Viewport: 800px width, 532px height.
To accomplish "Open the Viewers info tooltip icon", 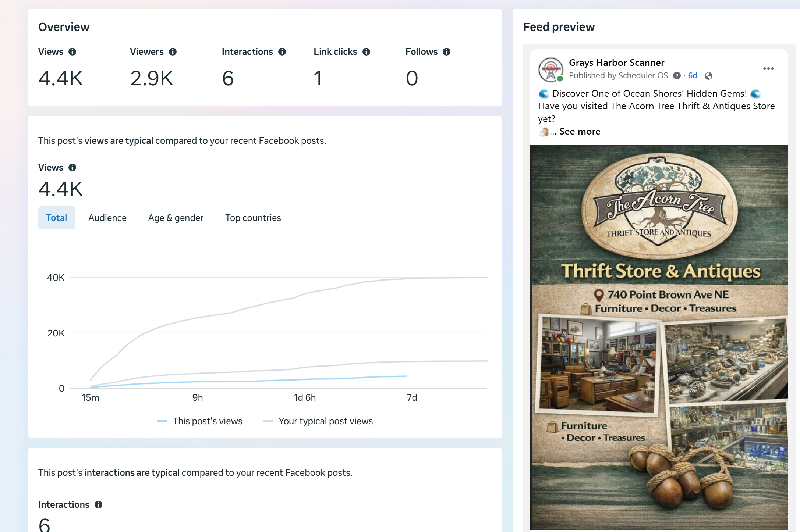I will coord(173,52).
